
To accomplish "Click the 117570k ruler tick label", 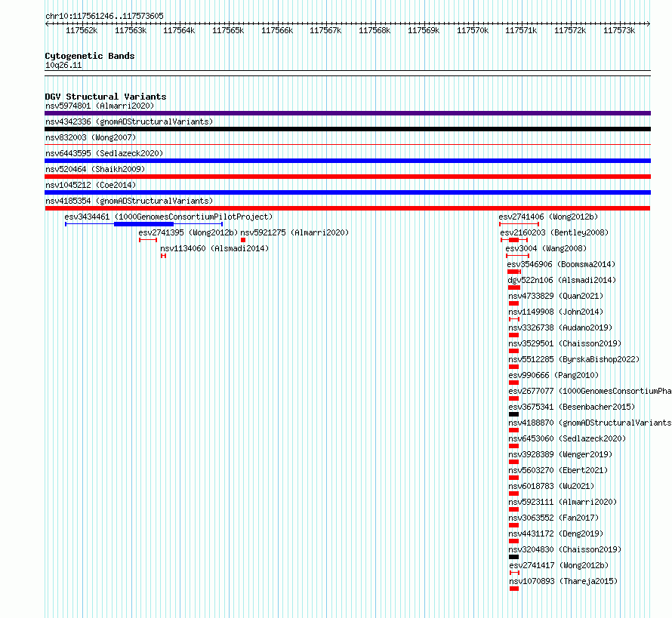I will coord(473,30).
